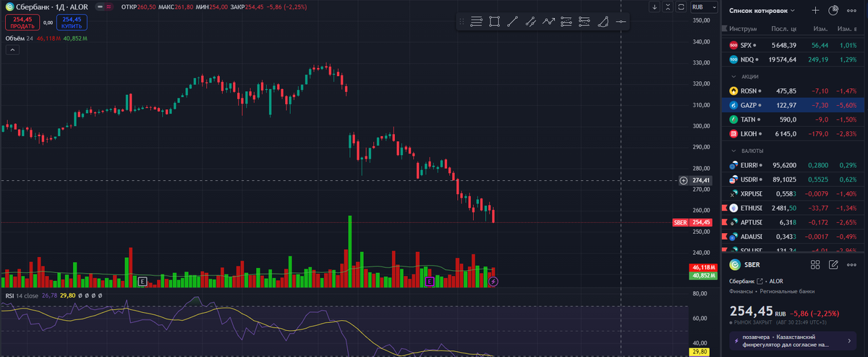This screenshot has height=357, width=868.
Task: Toggle the dash line-style pill in header
Action: 98,7
